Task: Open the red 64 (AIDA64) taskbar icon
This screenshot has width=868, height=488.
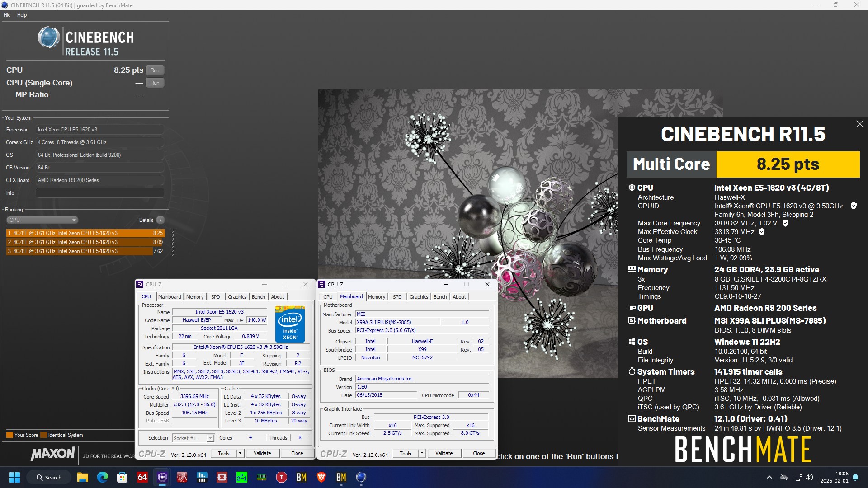Action: [x=142, y=477]
